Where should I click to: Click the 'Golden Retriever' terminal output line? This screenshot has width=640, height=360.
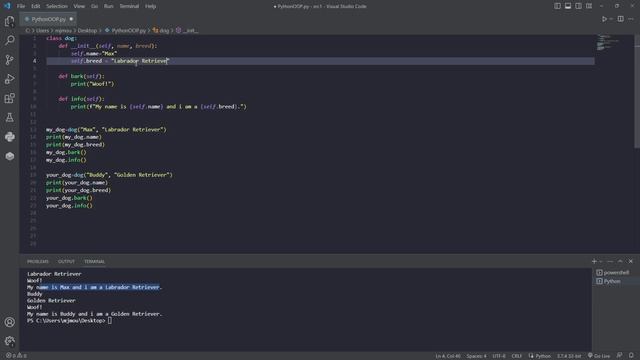point(51,300)
